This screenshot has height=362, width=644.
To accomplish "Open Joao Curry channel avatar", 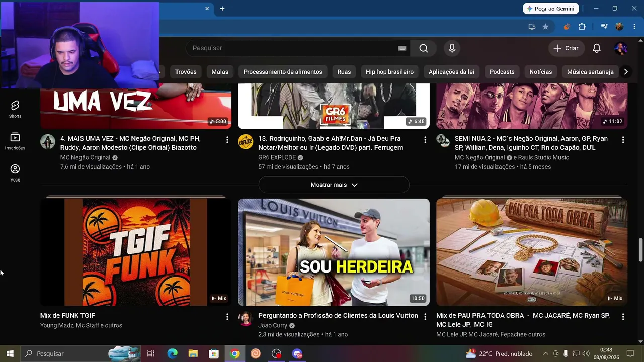I will 246,319.
